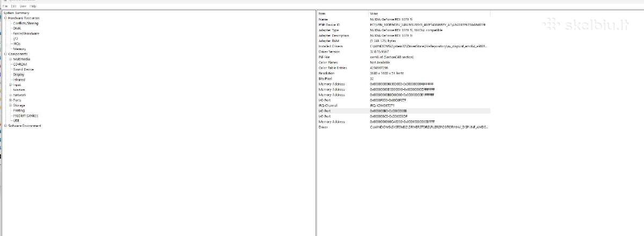Select the Installed Drivers row
Image resolution: width=644 pixels, height=236 pixels.
click(404, 46)
